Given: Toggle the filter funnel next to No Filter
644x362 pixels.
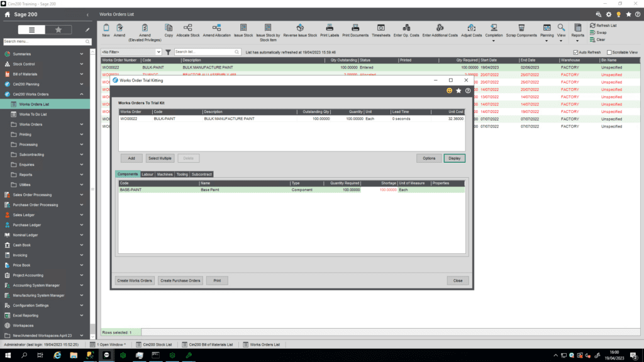Looking at the screenshot, I should (x=168, y=52).
